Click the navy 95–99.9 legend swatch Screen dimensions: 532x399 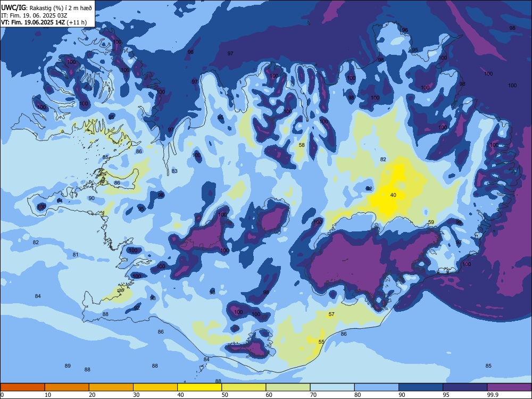[x=465, y=387]
